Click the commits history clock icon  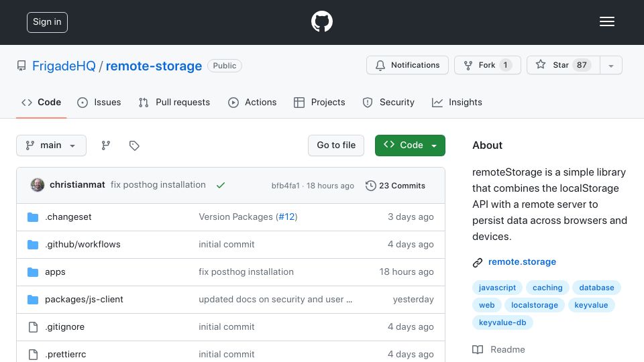(370, 186)
